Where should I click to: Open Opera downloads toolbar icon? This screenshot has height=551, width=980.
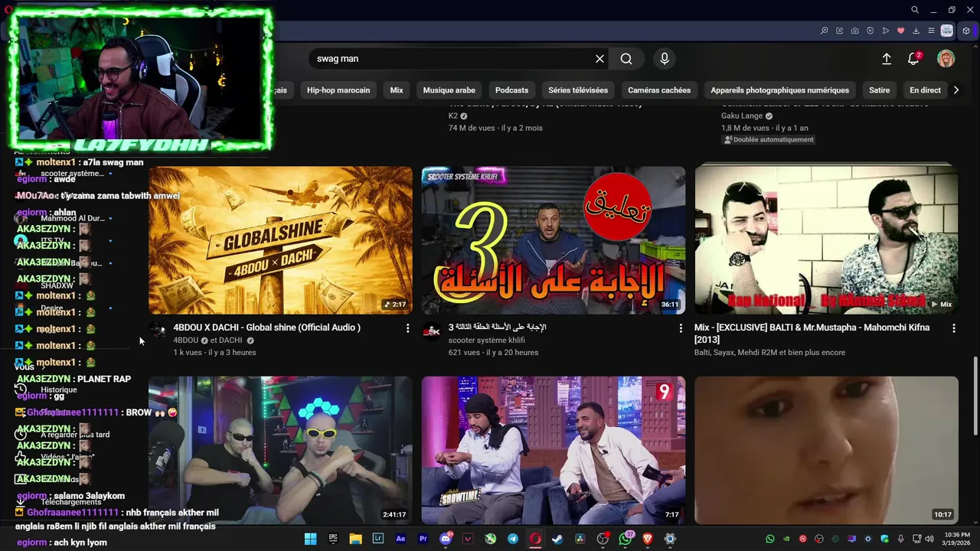coord(916,31)
